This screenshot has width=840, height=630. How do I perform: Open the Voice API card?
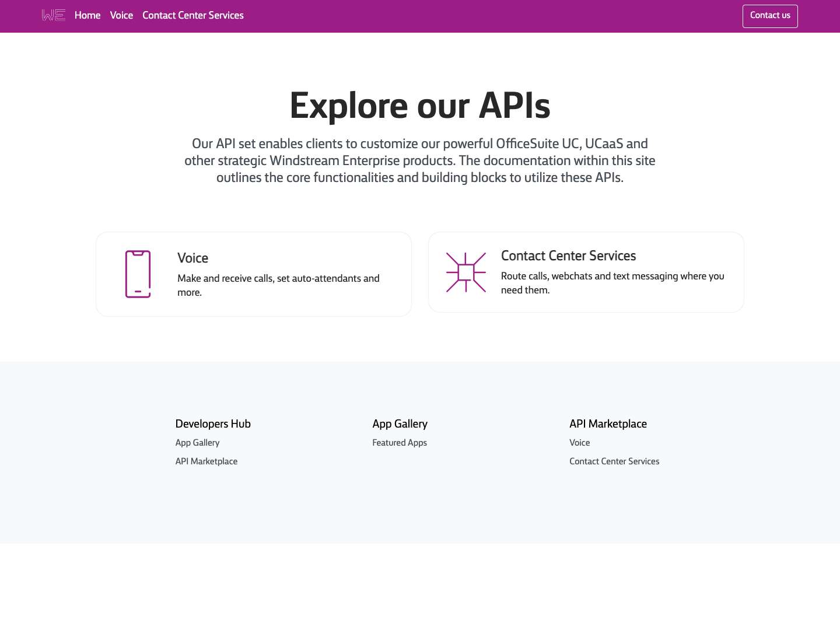coord(254,274)
